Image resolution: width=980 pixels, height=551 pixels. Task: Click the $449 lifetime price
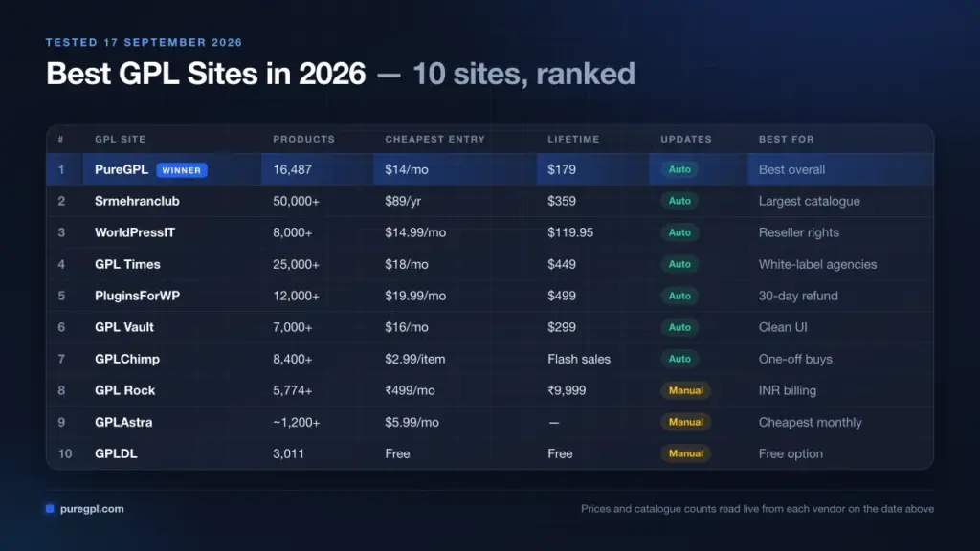562,264
